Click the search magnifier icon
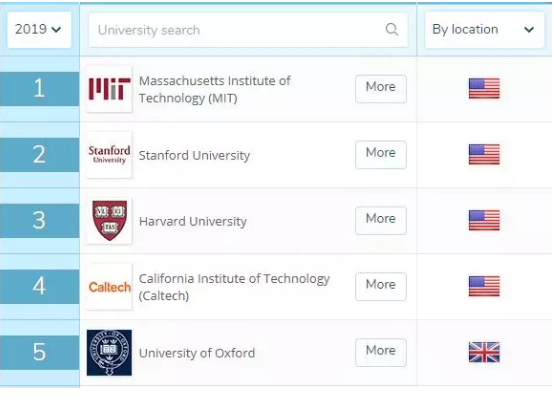 pos(391,29)
